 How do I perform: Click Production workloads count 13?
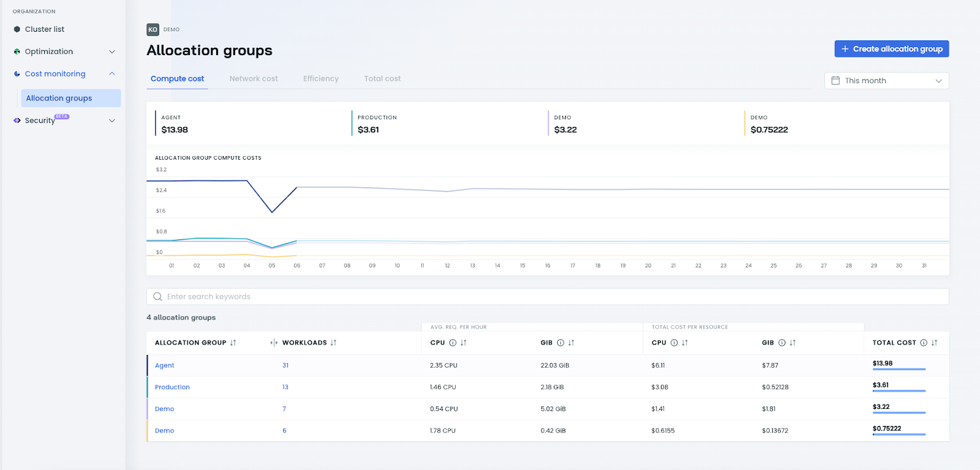[x=285, y=387]
